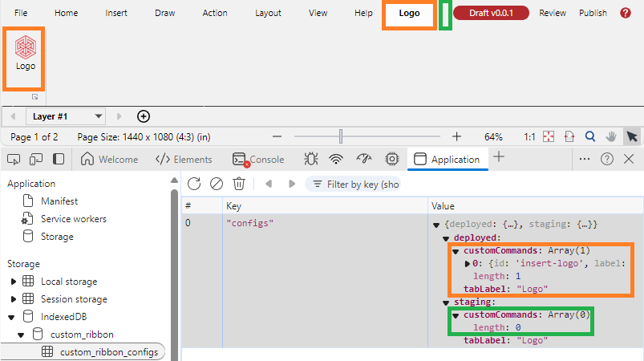Click the red help question mark icon
The height and width of the screenshot is (361, 644).
click(x=626, y=13)
